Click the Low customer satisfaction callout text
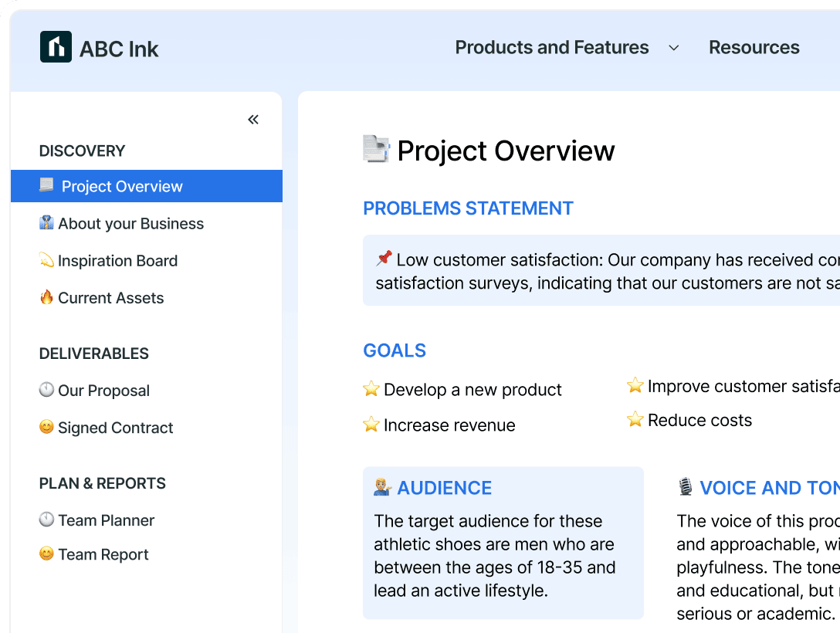This screenshot has width=840, height=633. tap(608, 272)
